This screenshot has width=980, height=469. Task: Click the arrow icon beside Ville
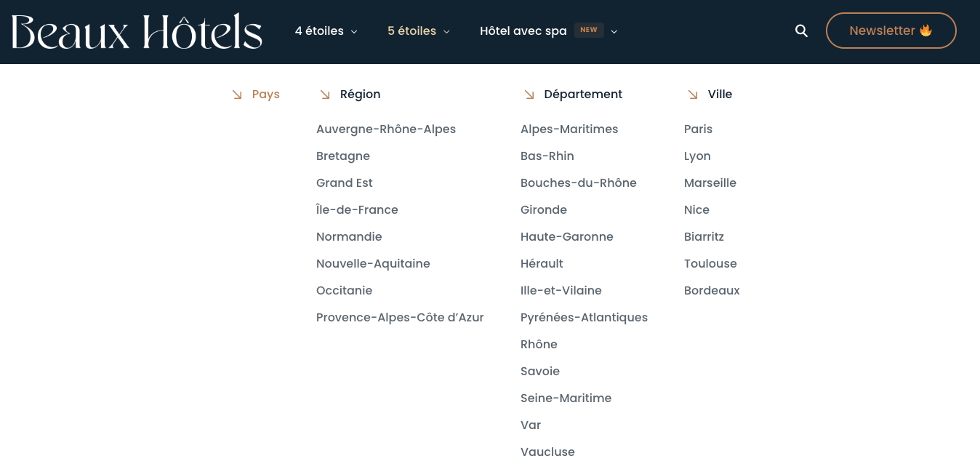coord(693,95)
